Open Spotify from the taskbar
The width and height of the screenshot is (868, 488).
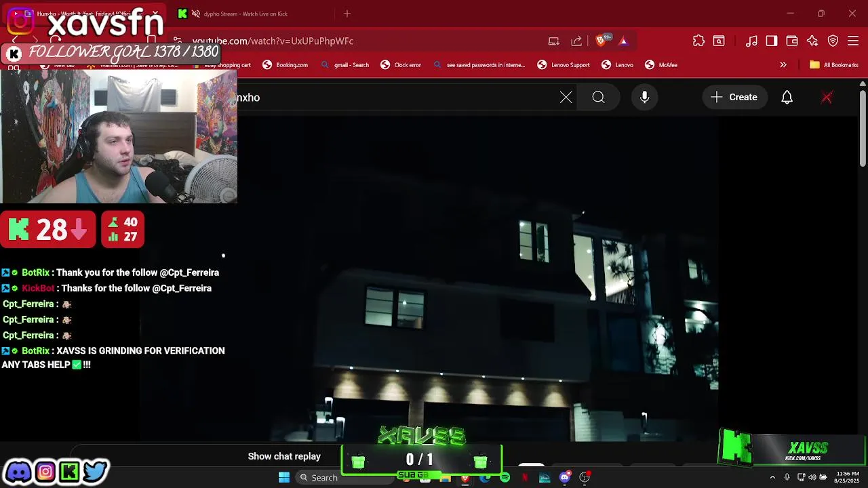[505, 477]
